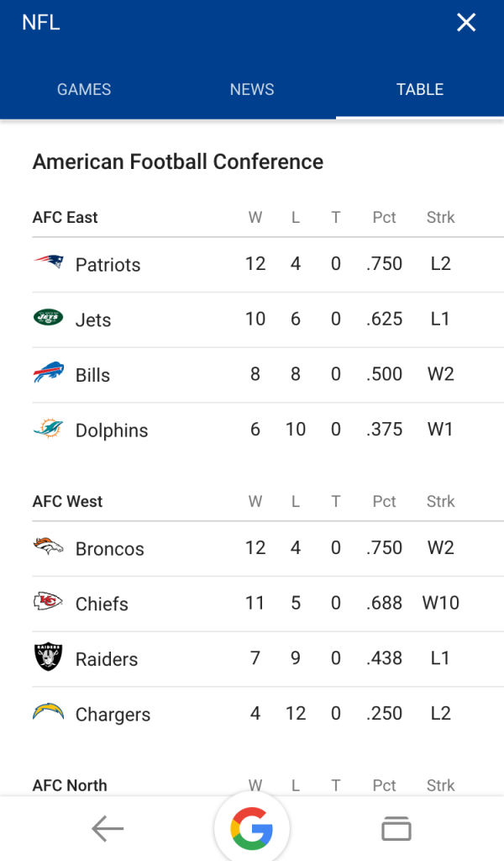Go back using the bottom arrow
Image resolution: width=504 pixels, height=861 pixels.
108,830
